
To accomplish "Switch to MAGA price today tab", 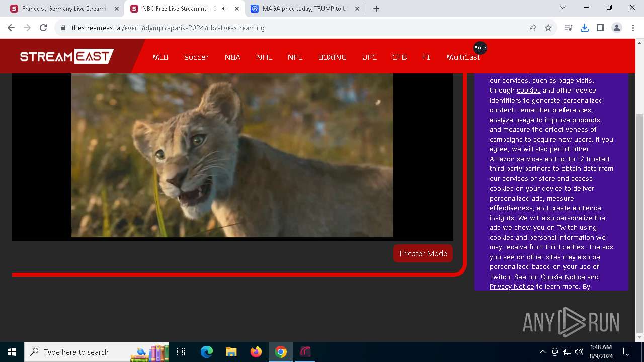I will [305, 9].
